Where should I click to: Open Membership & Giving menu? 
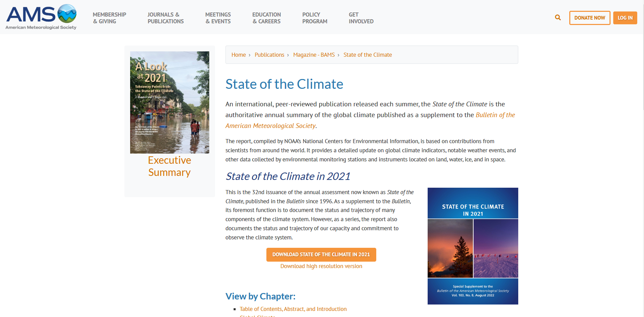click(109, 18)
